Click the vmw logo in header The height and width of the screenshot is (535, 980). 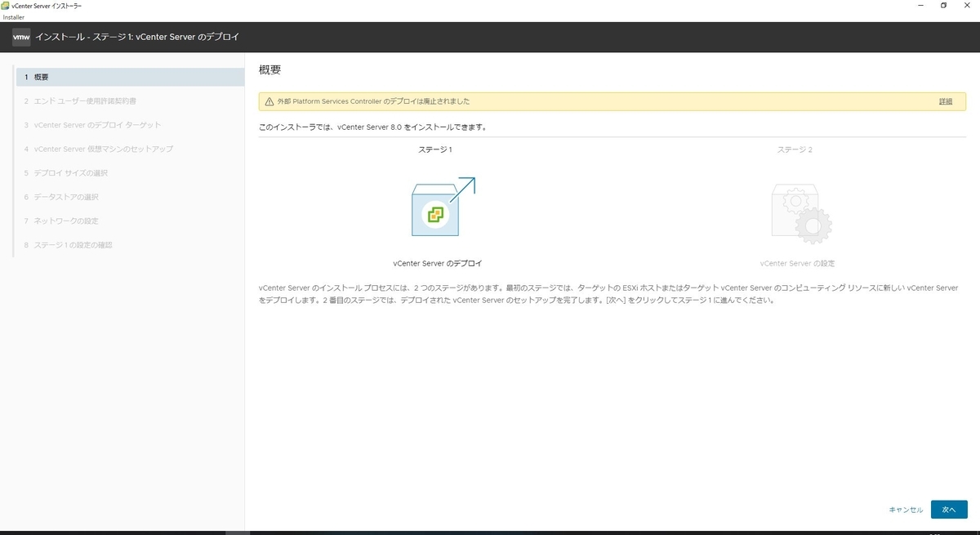tap(21, 38)
